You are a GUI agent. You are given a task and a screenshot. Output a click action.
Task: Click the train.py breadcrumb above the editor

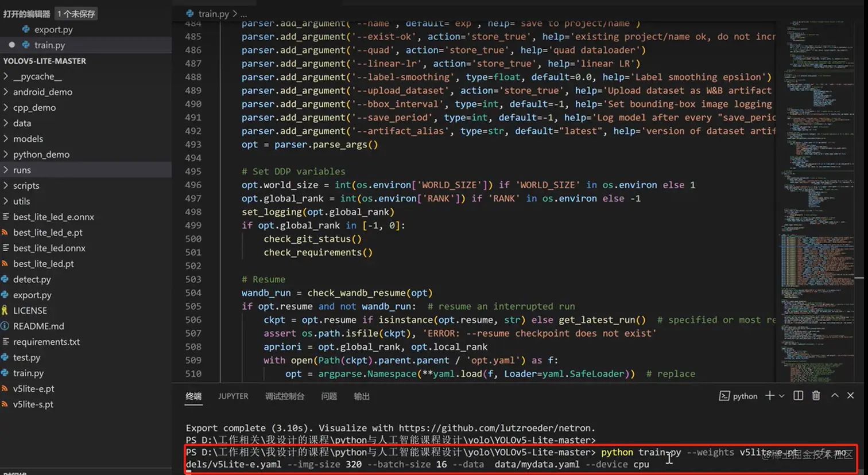point(208,14)
